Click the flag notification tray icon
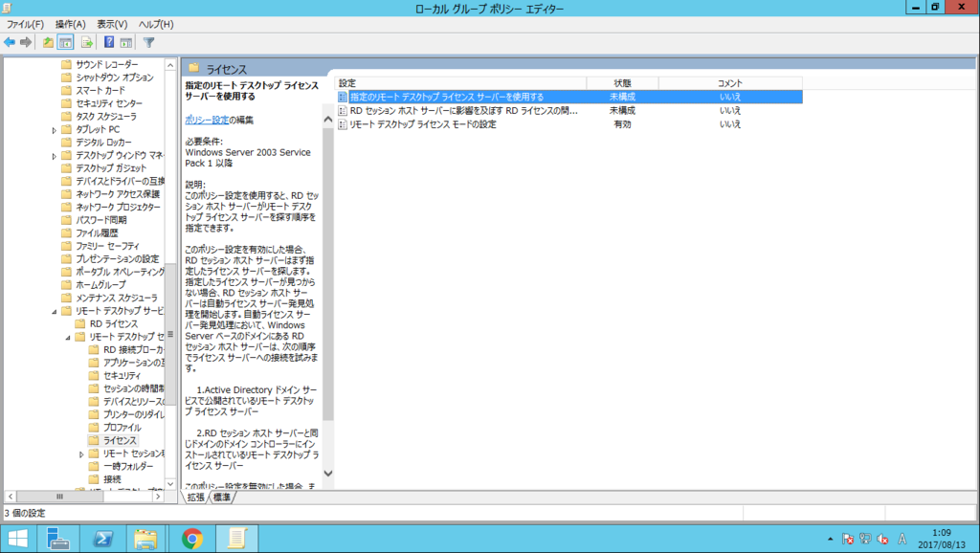 pyautogui.click(x=848, y=539)
